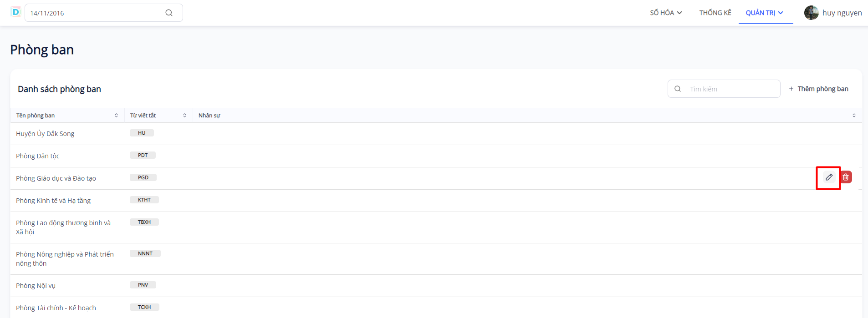Click edit pencil for Phòng Giáo dục
This screenshot has height=318, width=868.
click(829, 177)
